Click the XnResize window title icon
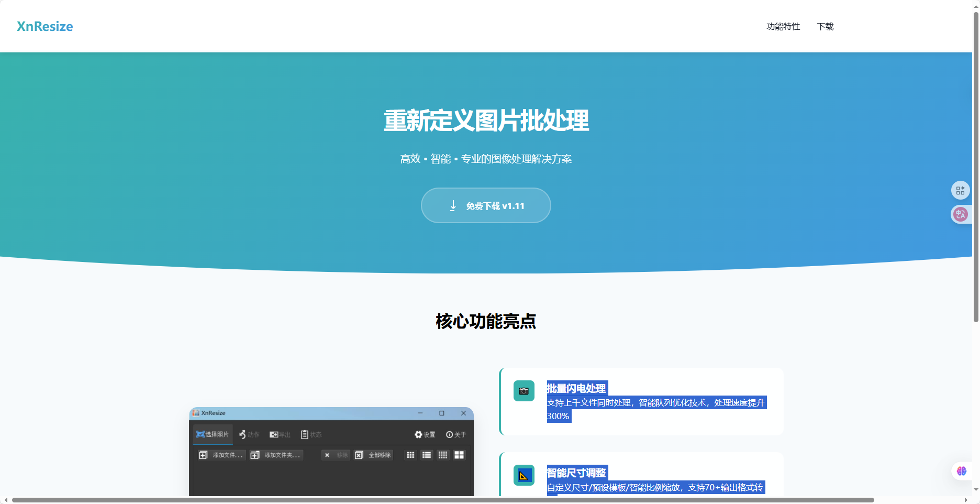This screenshot has height=504, width=980. [x=196, y=413]
